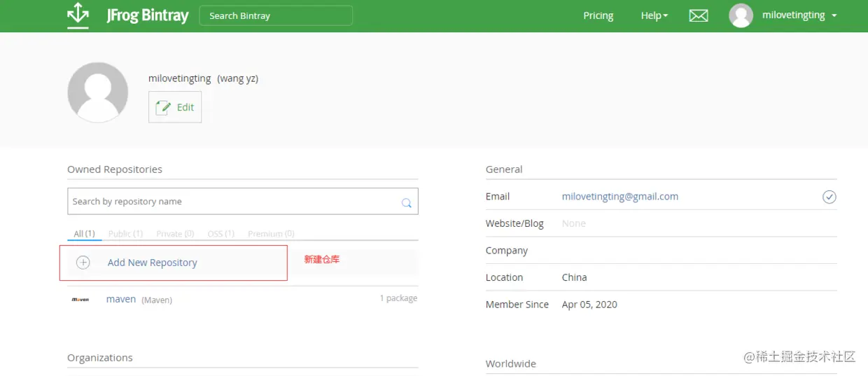This screenshot has width=868, height=376.
Task: Open the mail inbox envelope icon
Action: [x=699, y=15]
